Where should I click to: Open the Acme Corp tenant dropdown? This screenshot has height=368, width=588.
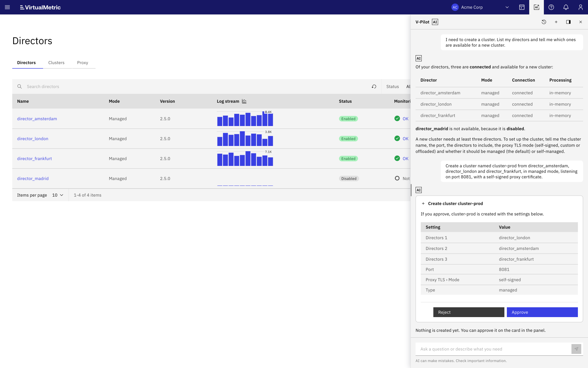click(x=480, y=7)
